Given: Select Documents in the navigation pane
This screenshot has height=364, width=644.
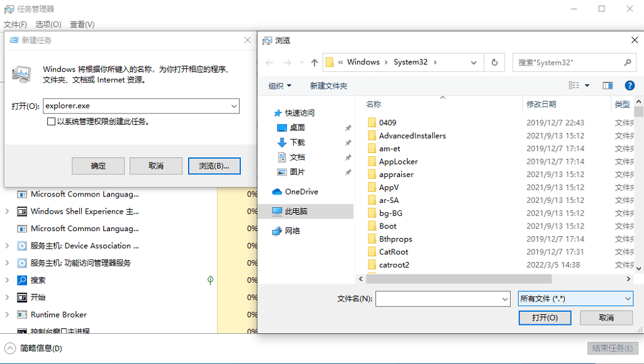Looking at the screenshot, I should (297, 157).
